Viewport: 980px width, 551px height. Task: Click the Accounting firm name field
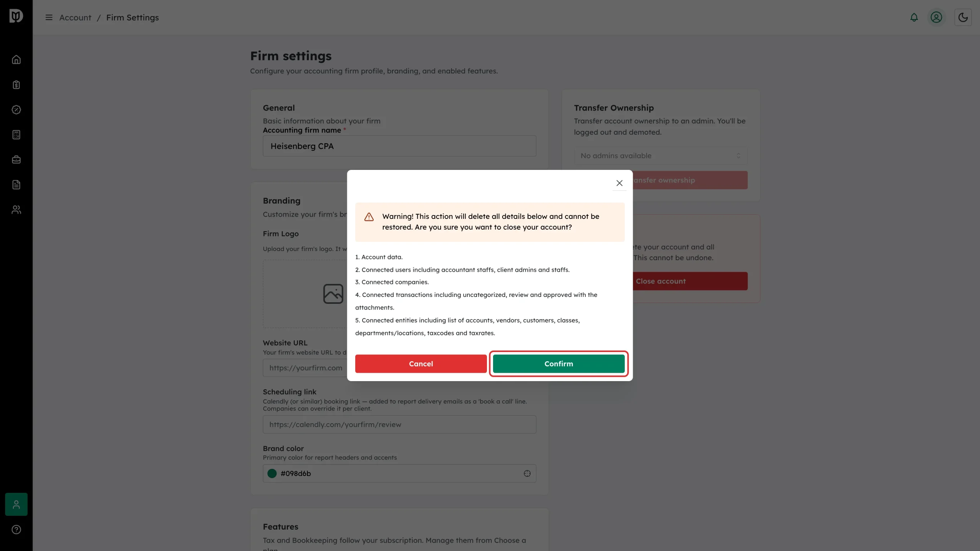[399, 146]
